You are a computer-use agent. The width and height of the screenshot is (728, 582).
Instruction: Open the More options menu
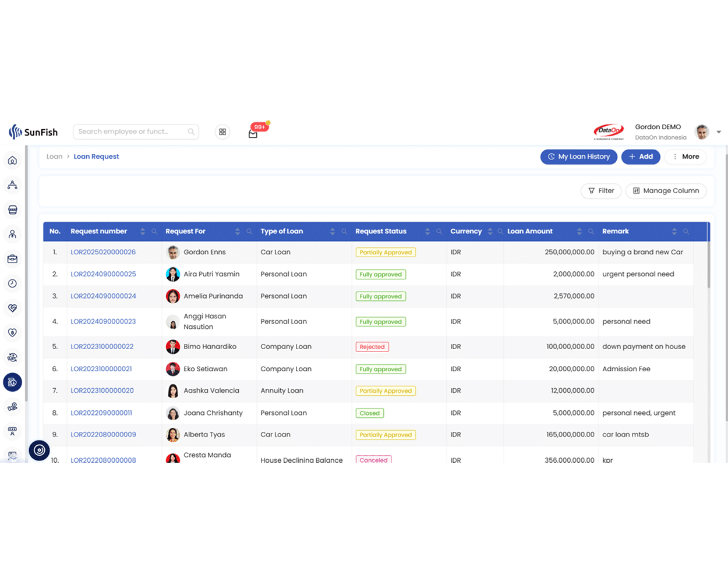click(685, 157)
